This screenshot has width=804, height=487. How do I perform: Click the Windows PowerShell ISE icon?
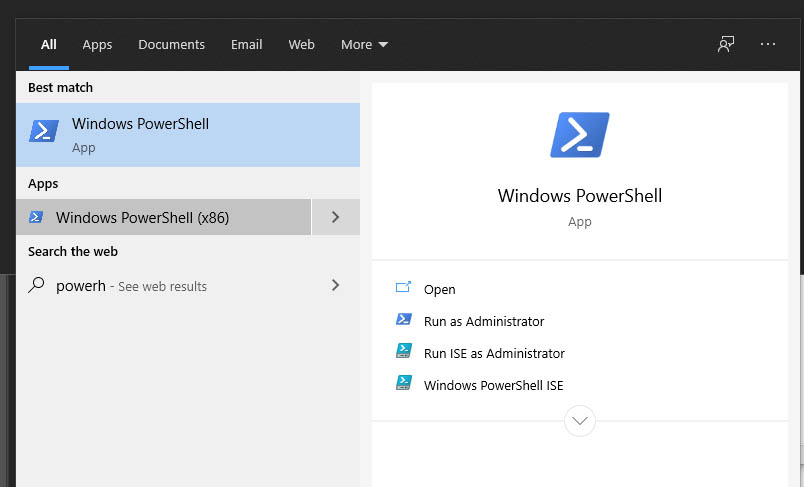(404, 384)
